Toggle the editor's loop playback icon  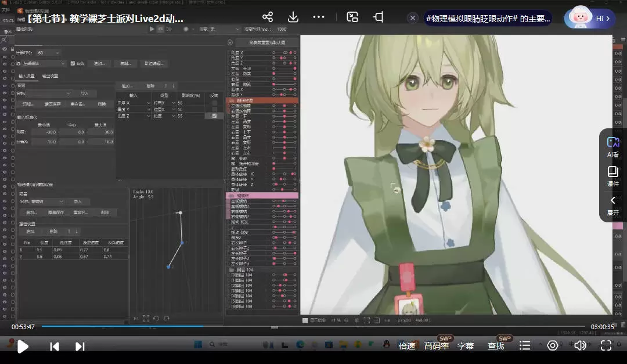[x=160, y=29]
